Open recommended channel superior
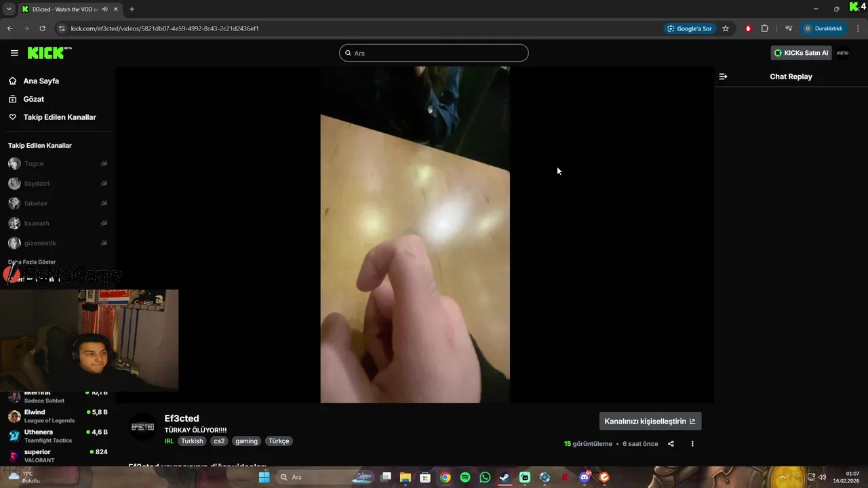Screen dimensions: 868x488 tap(58, 455)
